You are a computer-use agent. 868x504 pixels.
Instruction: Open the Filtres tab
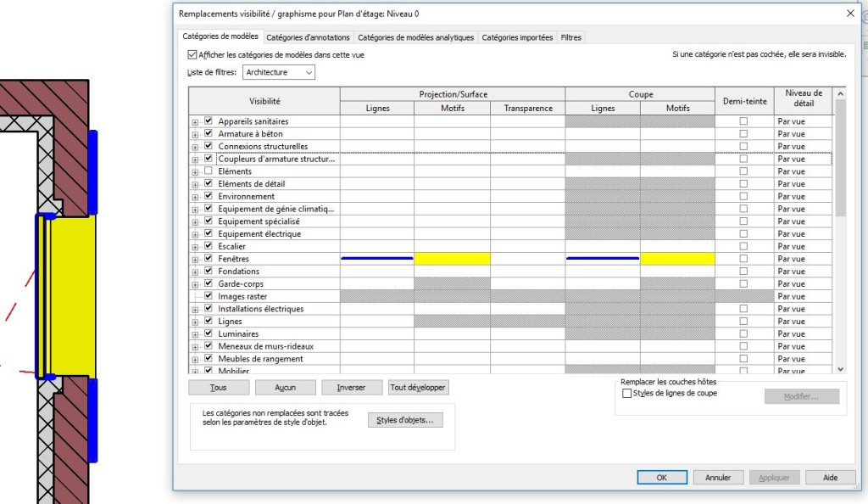point(570,37)
